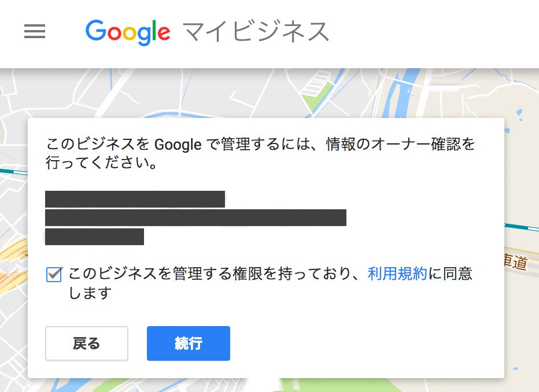The width and height of the screenshot is (539, 392).
Task: Click the 車道 road label on map
Action: point(515,262)
